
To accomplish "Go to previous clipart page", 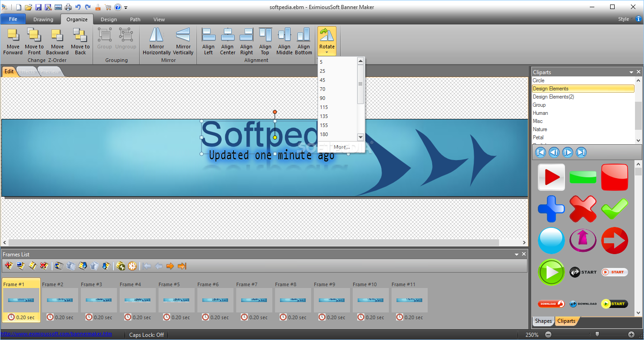I will click(554, 152).
